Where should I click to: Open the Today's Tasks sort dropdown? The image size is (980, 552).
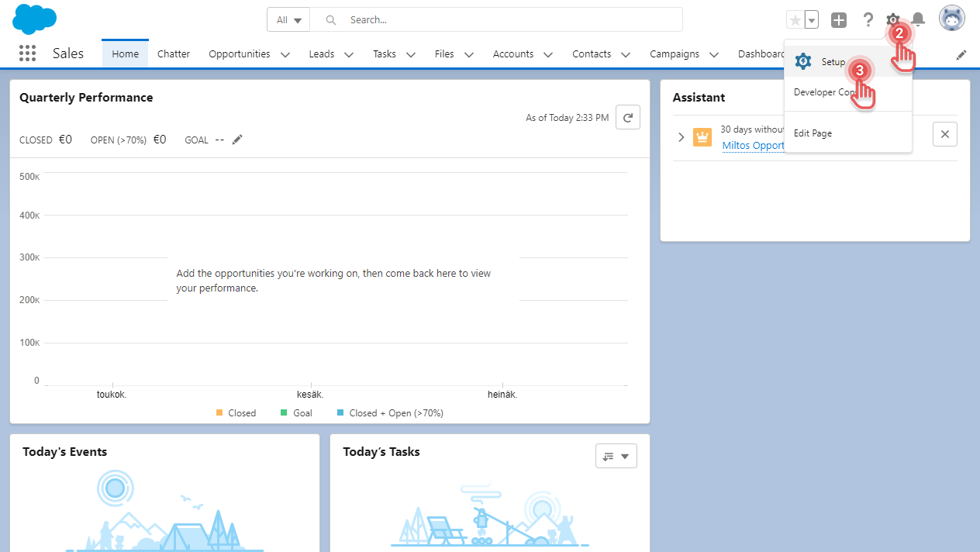click(616, 456)
